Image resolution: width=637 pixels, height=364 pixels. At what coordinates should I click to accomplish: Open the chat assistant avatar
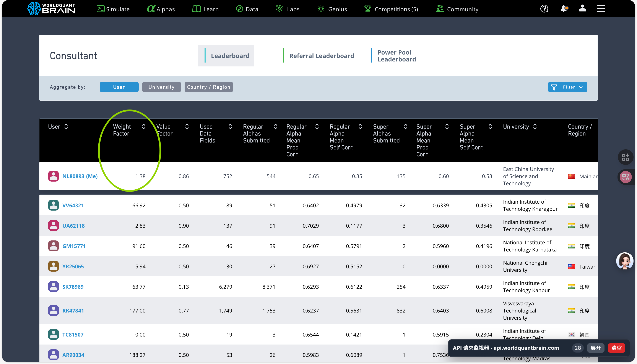pos(625,261)
